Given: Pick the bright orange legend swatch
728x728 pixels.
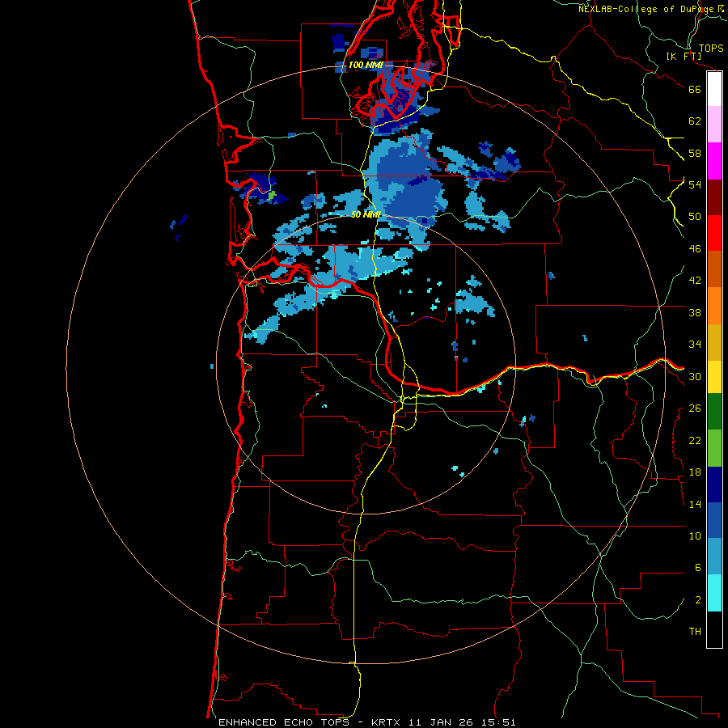Looking at the screenshot, I should click(714, 306).
